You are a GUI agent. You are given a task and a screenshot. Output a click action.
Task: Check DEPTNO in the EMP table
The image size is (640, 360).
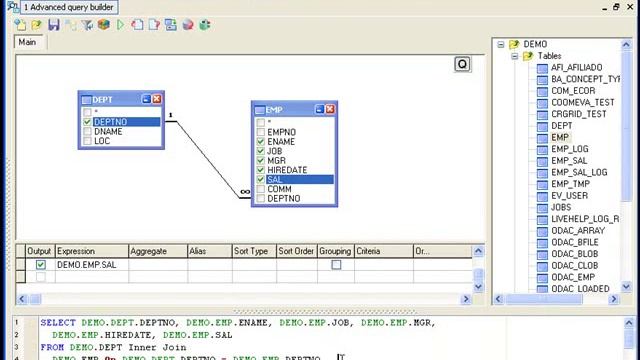click(260, 198)
